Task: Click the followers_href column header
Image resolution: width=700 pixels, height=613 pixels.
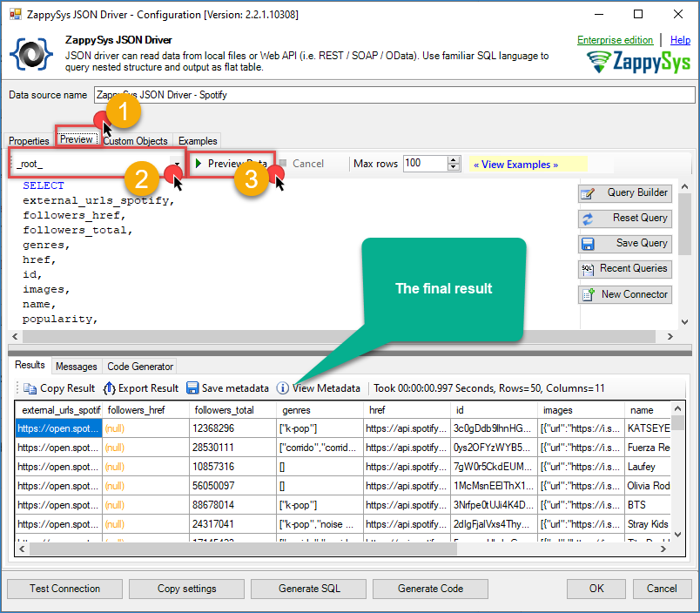Action: pyautogui.click(x=146, y=410)
